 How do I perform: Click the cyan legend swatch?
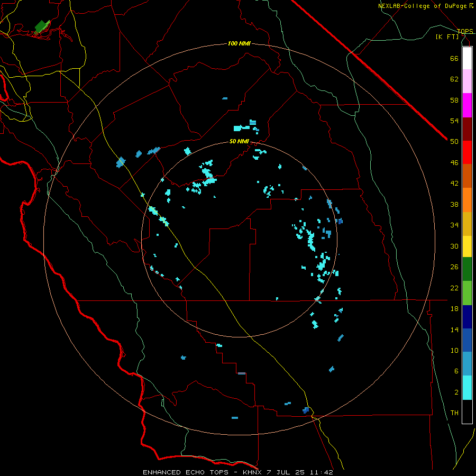pyautogui.click(x=467, y=388)
